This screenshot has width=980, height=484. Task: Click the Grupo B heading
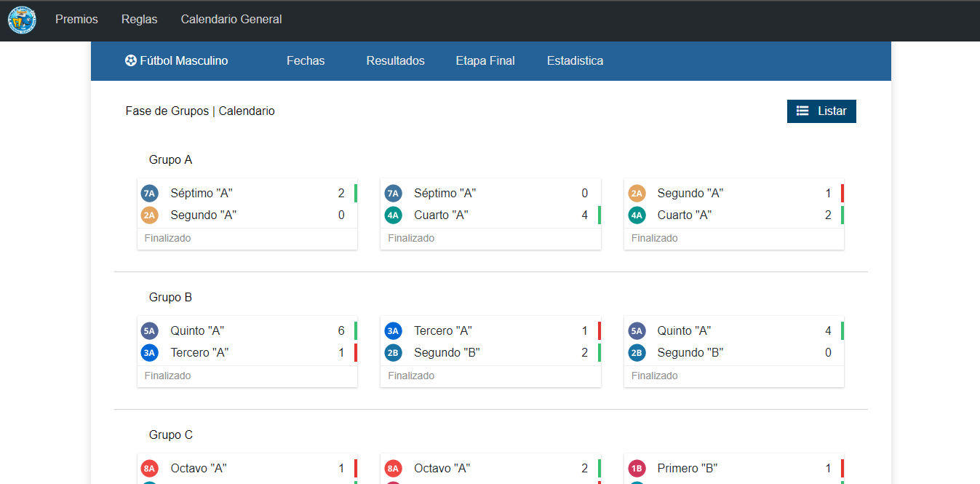[x=171, y=298]
